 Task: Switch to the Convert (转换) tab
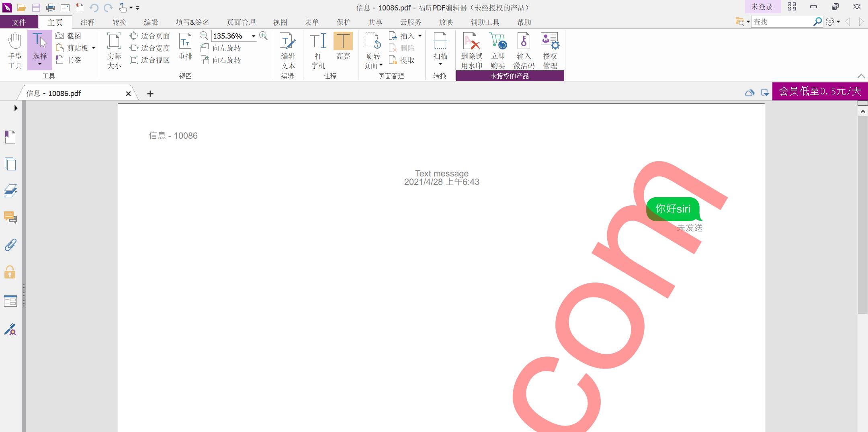119,22
